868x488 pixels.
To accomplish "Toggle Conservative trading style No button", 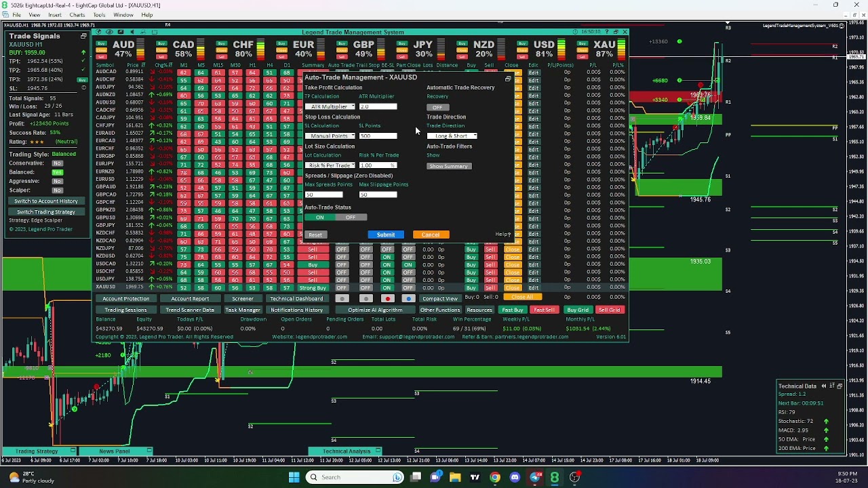I will [x=58, y=163].
